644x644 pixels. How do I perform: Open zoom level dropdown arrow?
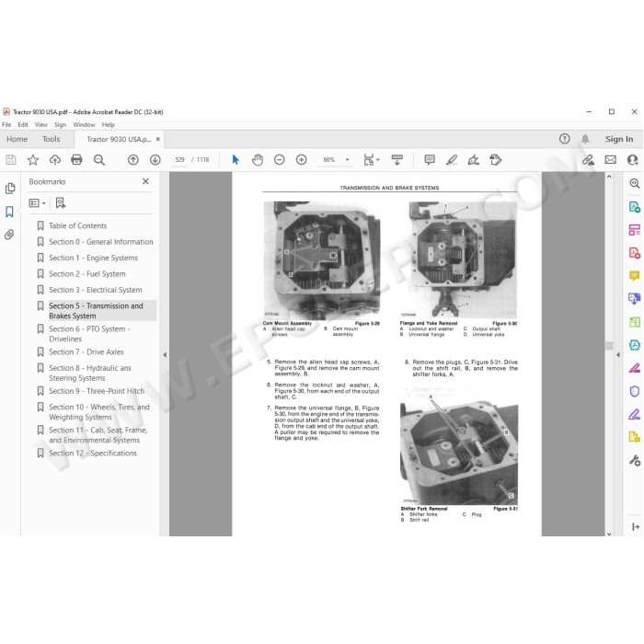click(x=347, y=160)
